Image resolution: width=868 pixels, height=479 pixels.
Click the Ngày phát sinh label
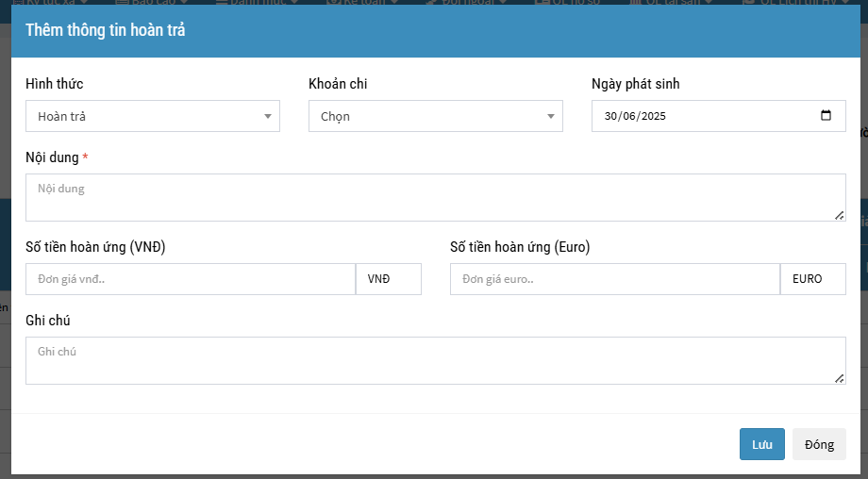click(635, 84)
